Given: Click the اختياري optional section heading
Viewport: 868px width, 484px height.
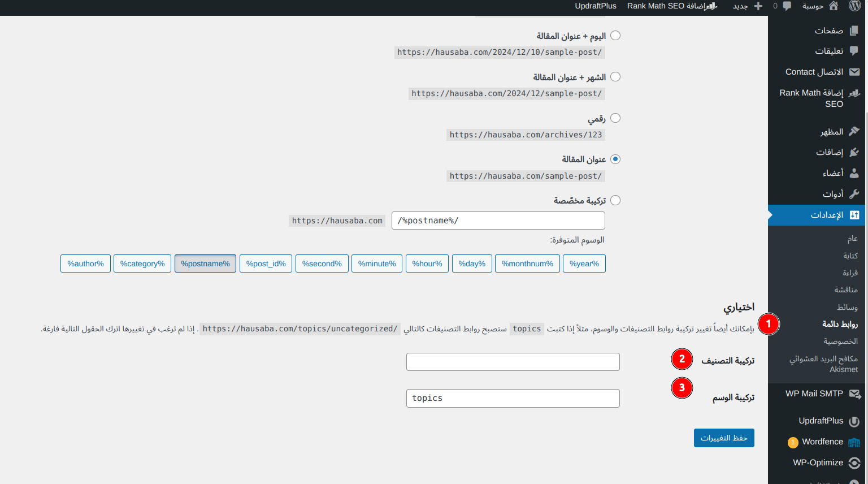Looking at the screenshot, I should click(x=739, y=307).
